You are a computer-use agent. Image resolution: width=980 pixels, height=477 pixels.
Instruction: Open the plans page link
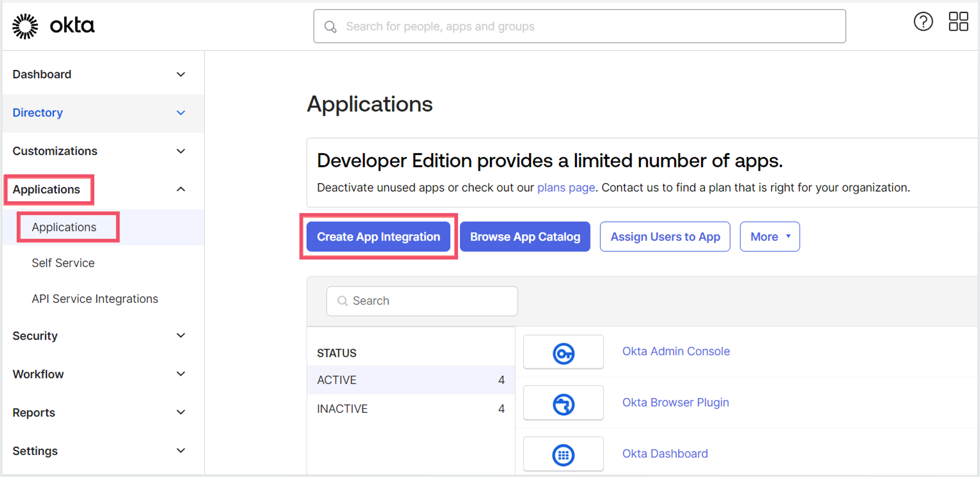pyautogui.click(x=566, y=187)
